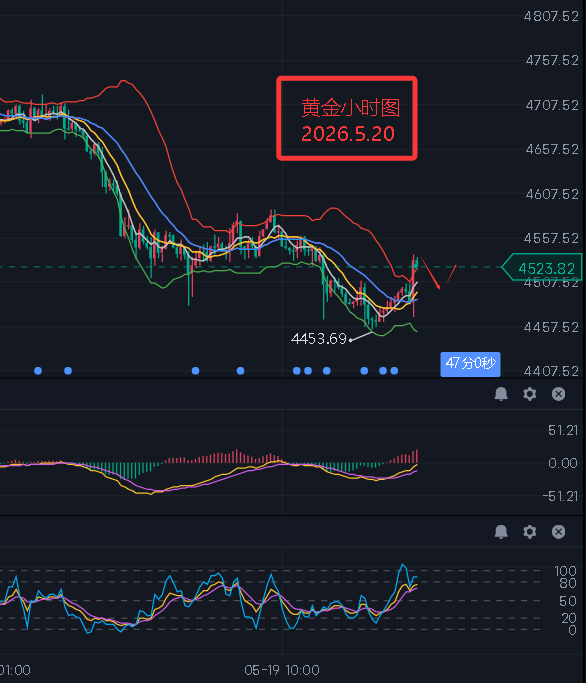
Task: Click the 4407.52 price axis label
Action: [552, 371]
